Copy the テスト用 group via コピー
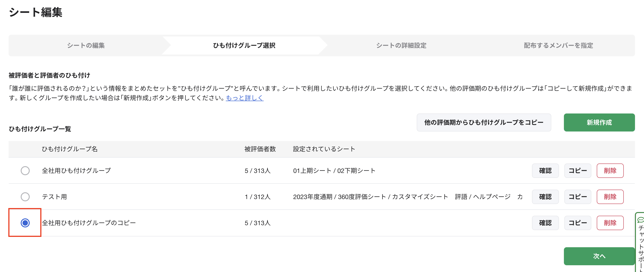 click(x=577, y=197)
